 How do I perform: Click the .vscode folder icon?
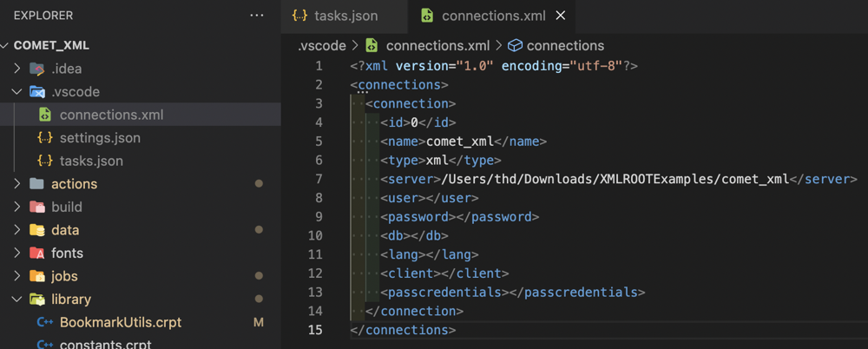pos(37,92)
